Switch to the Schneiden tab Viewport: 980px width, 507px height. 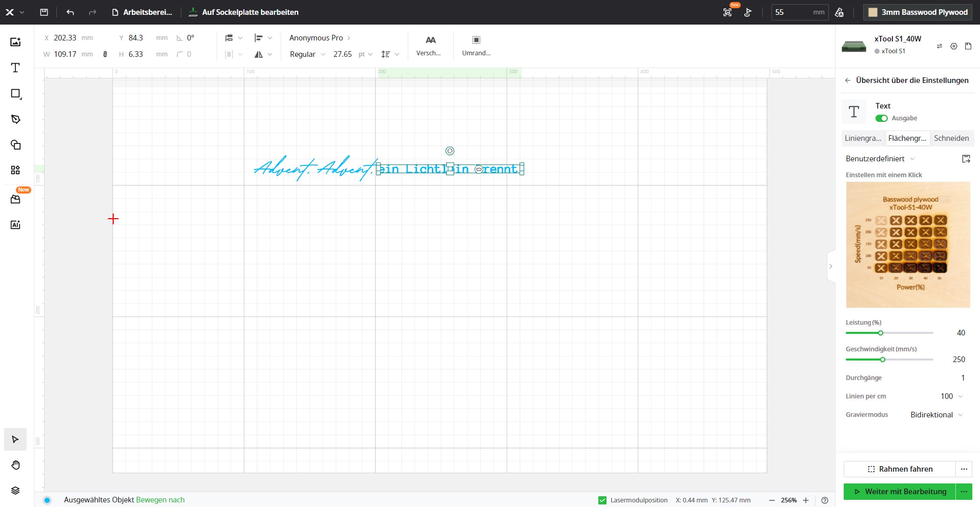(951, 138)
